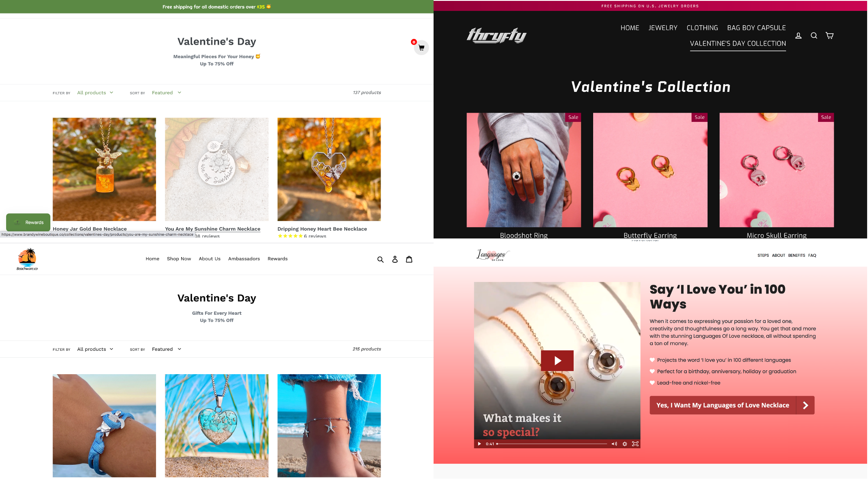Open the cart icon on Brandywine page
868x483 pixels.
(421, 48)
